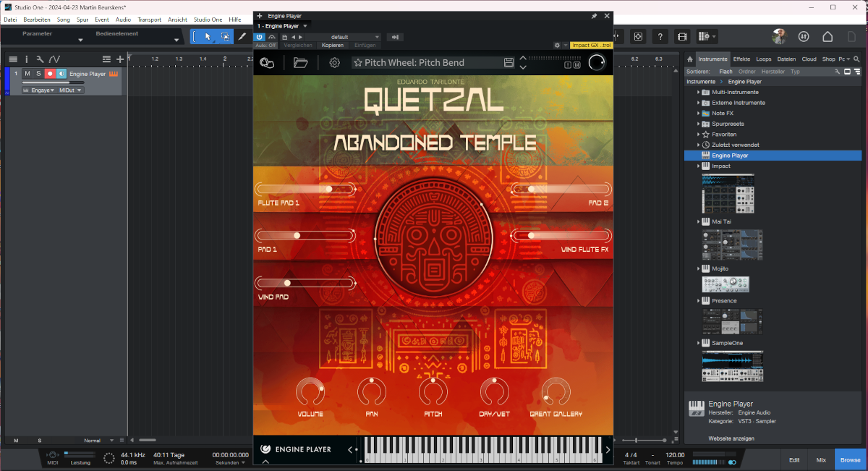This screenshot has width=868, height=471.
Task: Open the Studio One menu
Action: pyautogui.click(x=208, y=20)
